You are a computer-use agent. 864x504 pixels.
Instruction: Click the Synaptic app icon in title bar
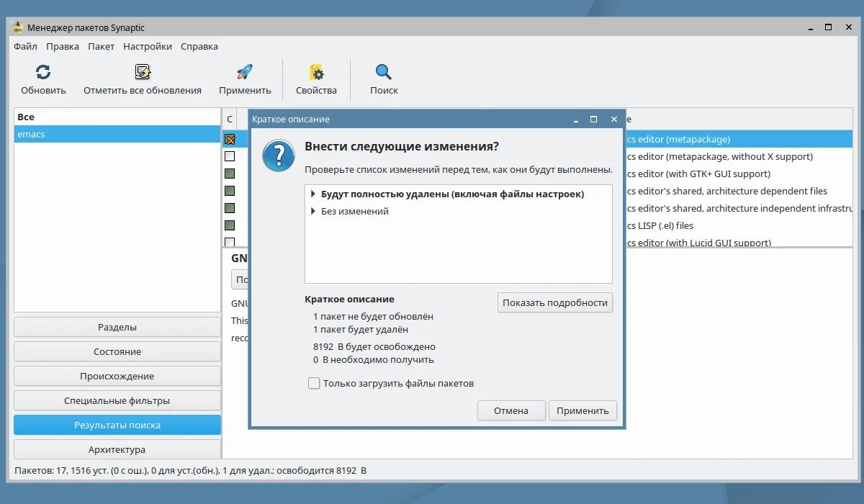click(19, 27)
